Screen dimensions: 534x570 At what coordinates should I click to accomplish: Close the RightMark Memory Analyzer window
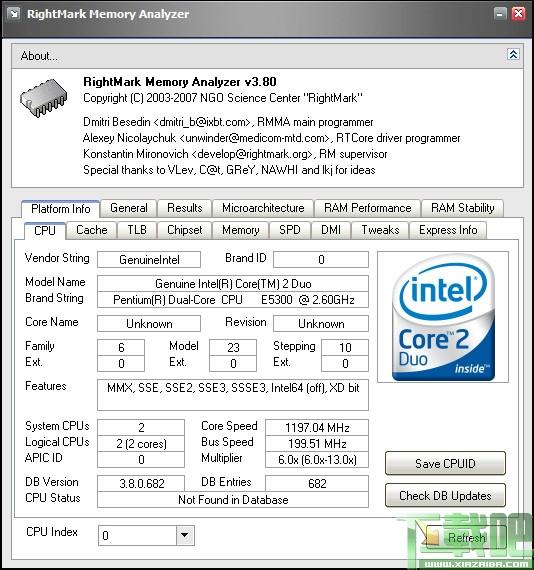[518, 14]
